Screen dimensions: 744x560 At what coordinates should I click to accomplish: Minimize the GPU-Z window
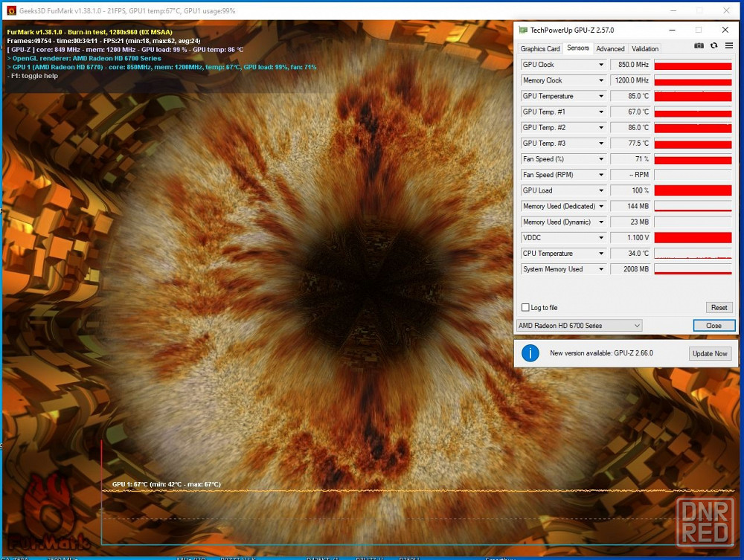pos(672,30)
